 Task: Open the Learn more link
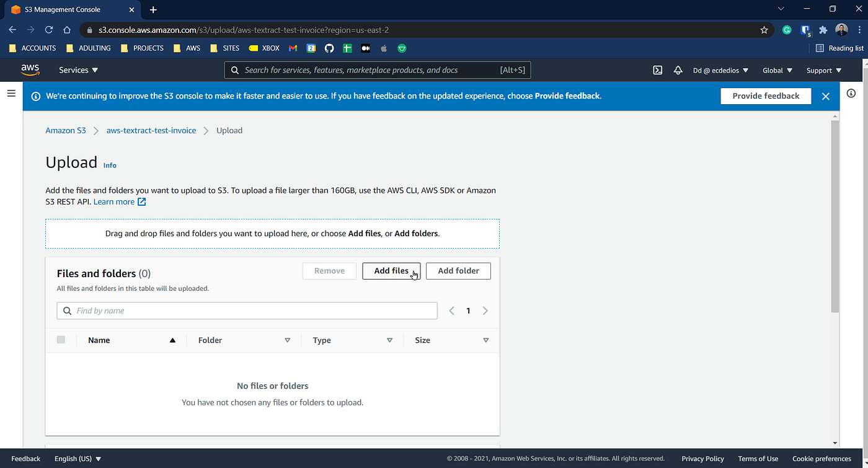point(120,202)
